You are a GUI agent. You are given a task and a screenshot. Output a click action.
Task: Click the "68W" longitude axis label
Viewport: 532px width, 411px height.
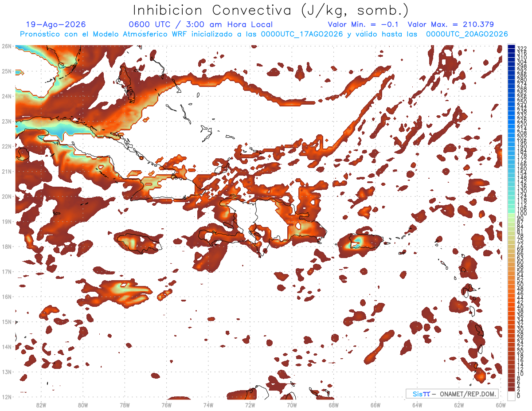333,405
